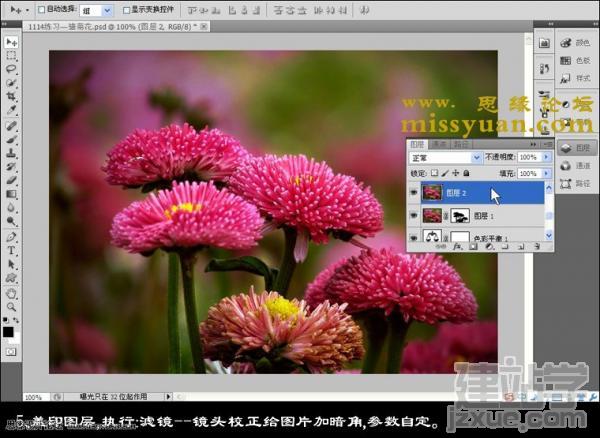600x438 pixels.
Task: Swap foreground and background colors
Action: pos(16,320)
